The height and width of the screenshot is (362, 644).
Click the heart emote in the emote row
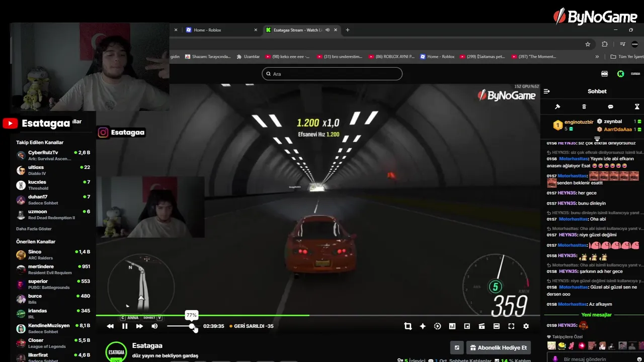coord(582,345)
